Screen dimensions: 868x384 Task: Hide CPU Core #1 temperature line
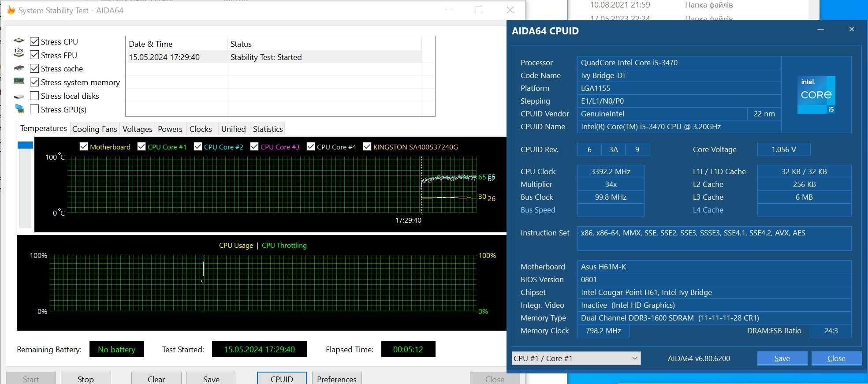pyautogui.click(x=142, y=146)
